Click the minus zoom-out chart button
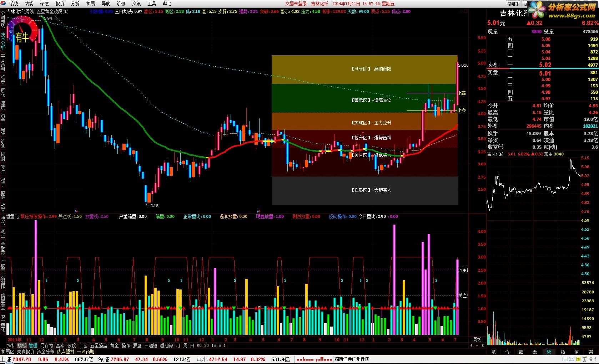The height and width of the screenshot is (364, 599). point(477,345)
